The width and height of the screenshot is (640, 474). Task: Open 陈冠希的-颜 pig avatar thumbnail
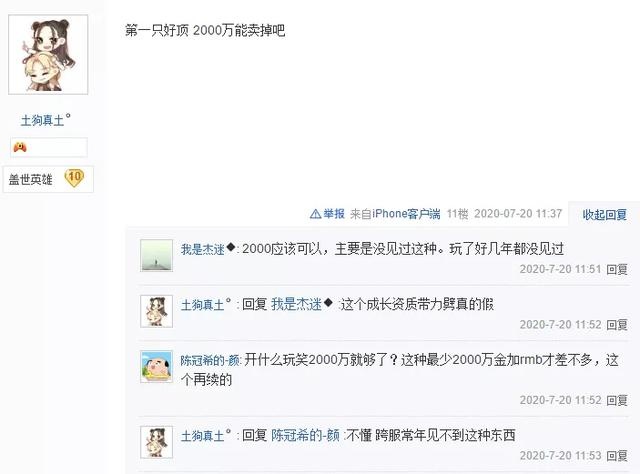[x=156, y=367]
